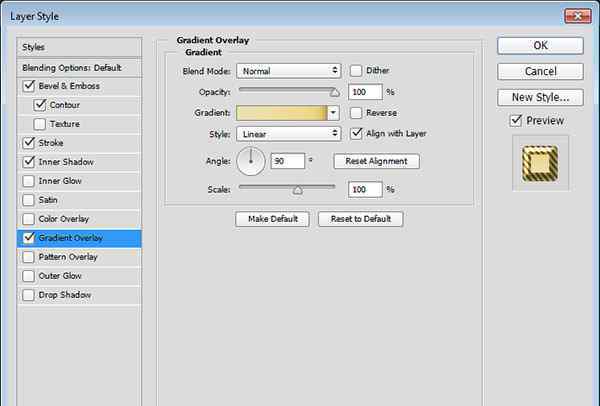The width and height of the screenshot is (600, 406).
Task: Open the Blend Mode dropdown
Action: coord(289,71)
